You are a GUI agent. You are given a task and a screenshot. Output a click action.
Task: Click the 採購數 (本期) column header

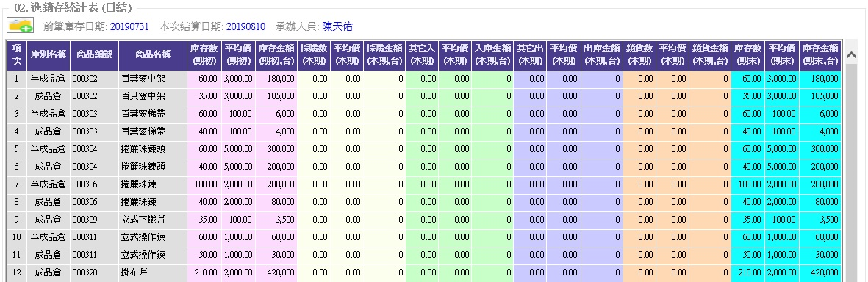314,55
